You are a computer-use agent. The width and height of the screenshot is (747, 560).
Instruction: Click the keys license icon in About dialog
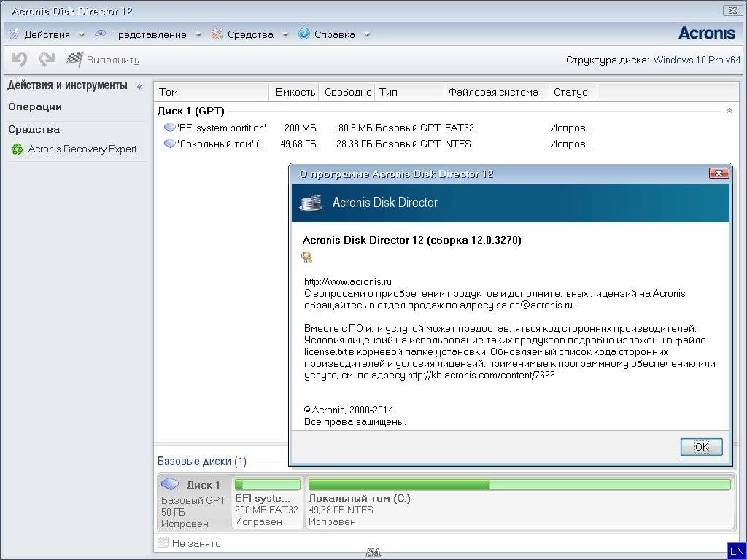pos(306,257)
